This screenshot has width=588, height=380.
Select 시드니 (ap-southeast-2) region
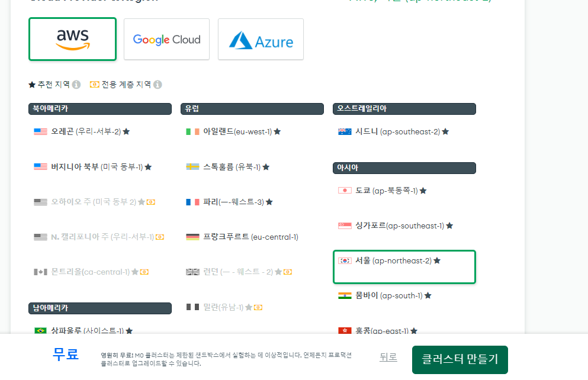click(x=393, y=131)
